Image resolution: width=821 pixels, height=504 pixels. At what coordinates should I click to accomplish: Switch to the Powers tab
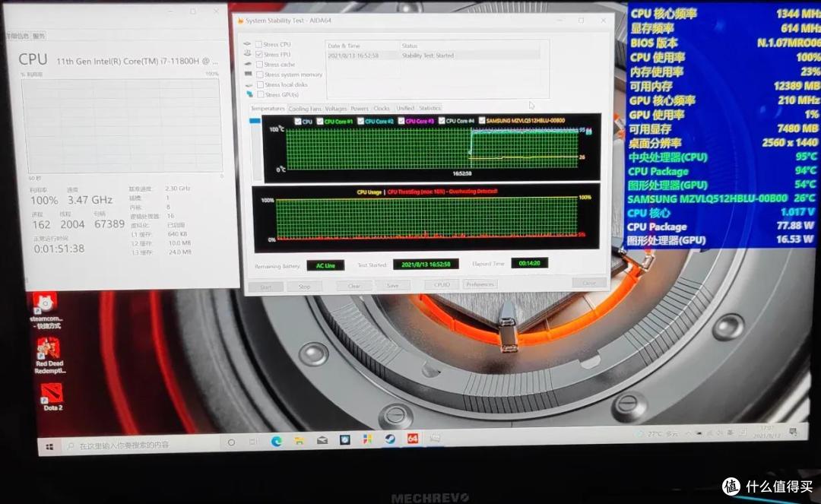(x=360, y=109)
